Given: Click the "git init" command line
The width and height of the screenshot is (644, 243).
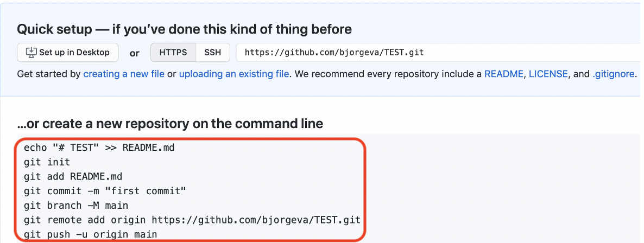Looking at the screenshot, I should pyautogui.click(x=47, y=162).
